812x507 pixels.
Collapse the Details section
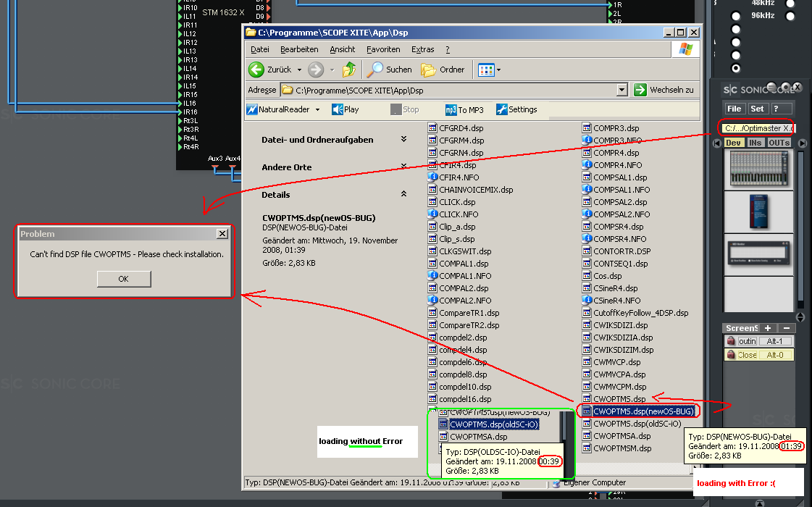point(403,193)
